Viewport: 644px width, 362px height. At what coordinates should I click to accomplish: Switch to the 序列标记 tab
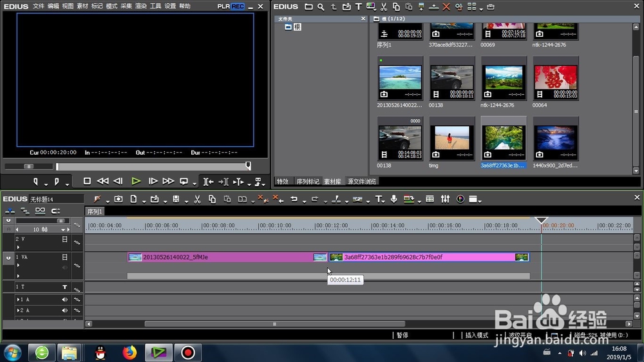pyautogui.click(x=308, y=181)
